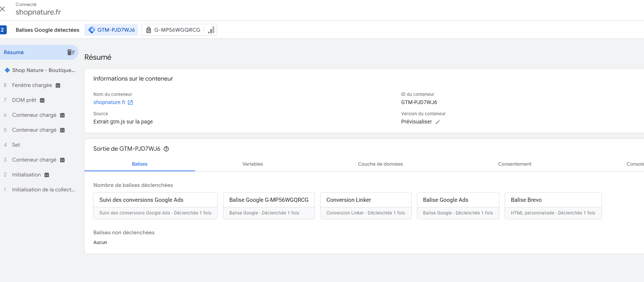The height and width of the screenshot is (282, 644).
Task: Select the GTM-PJD7WJ6 container chip
Action: pyautogui.click(x=111, y=30)
